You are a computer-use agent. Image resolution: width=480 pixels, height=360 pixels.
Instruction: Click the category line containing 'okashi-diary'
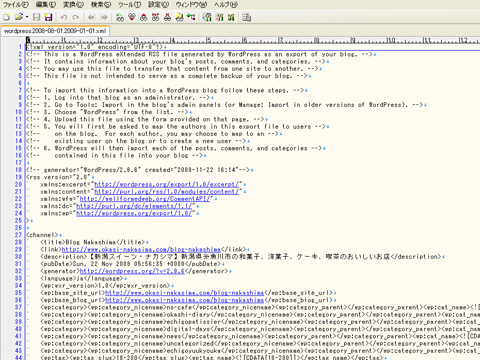[x=260, y=315]
